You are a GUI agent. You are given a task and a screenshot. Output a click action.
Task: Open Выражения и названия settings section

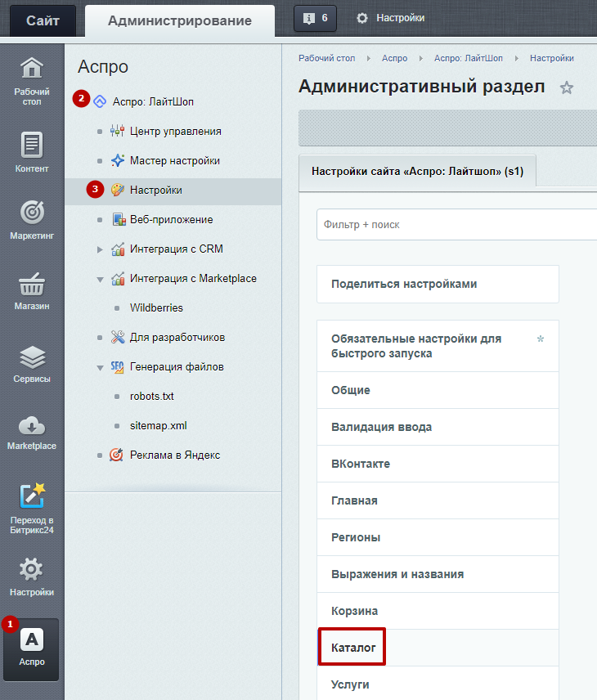point(438,574)
